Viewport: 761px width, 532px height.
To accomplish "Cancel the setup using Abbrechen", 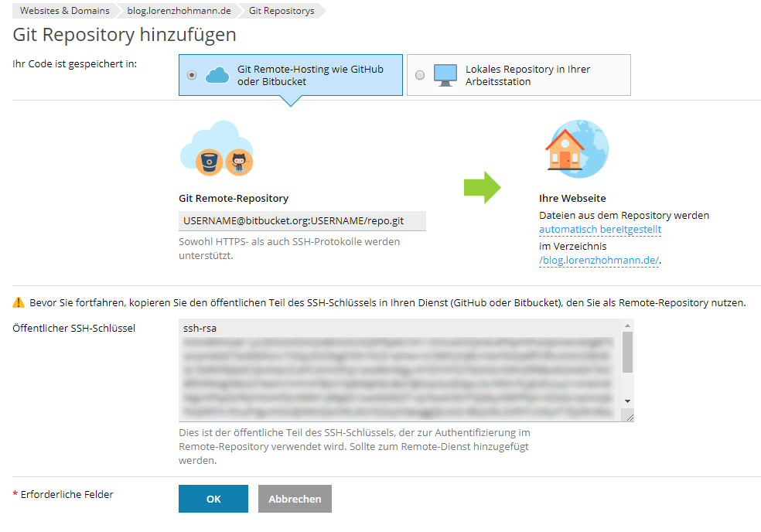I will click(294, 499).
